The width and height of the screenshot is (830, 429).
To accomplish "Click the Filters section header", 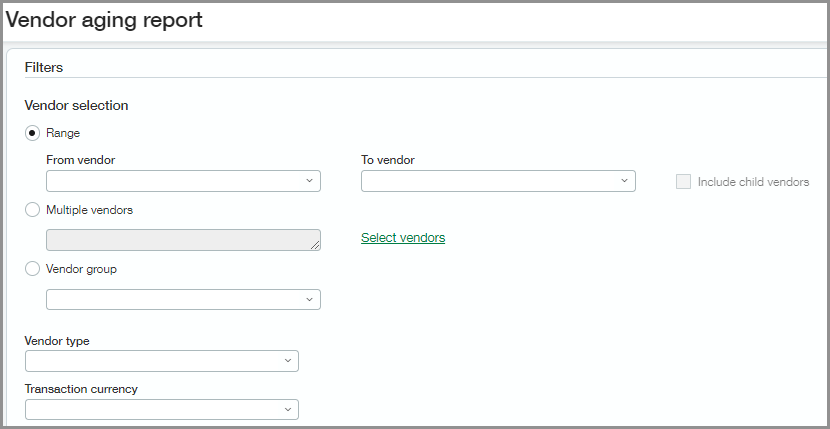I will (x=44, y=67).
